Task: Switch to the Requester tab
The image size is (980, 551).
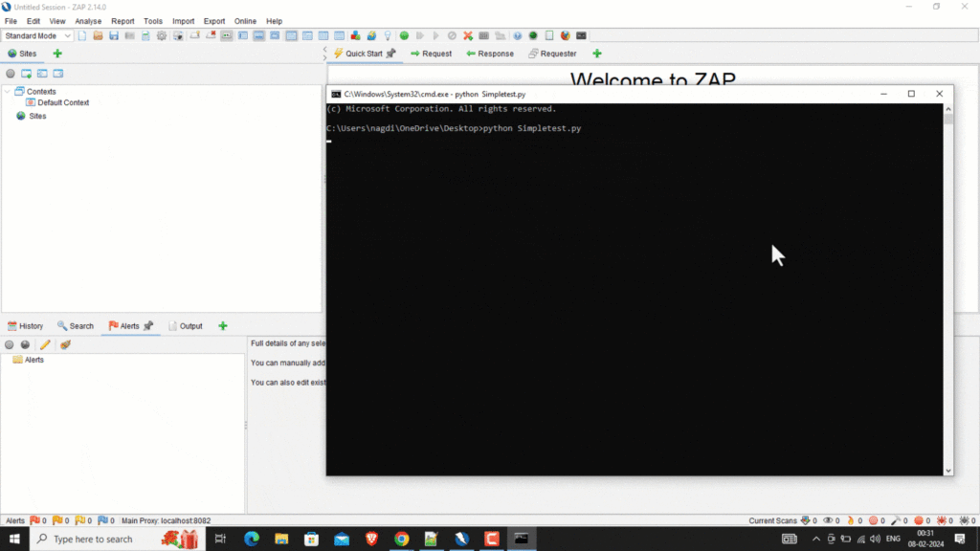Action: point(552,54)
